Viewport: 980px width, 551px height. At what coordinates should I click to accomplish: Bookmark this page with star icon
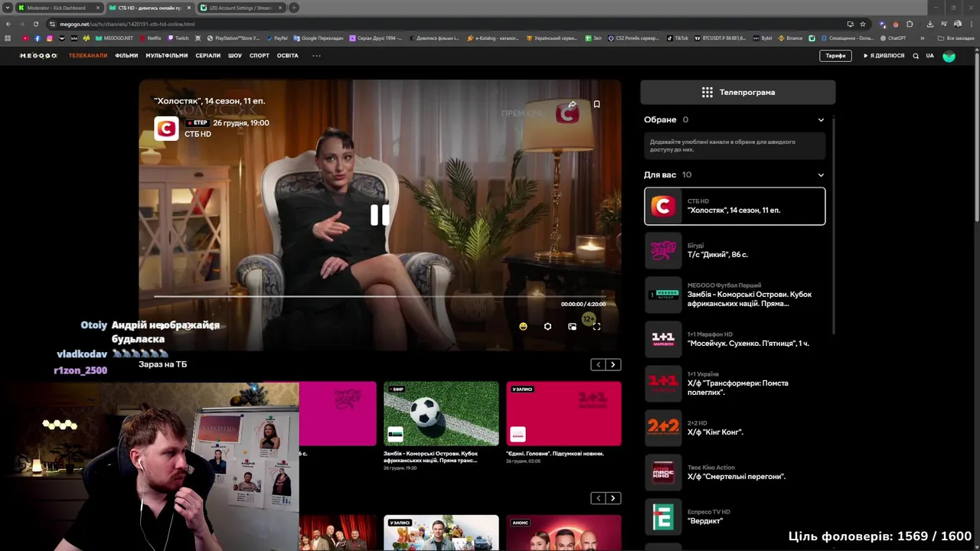(x=863, y=24)
